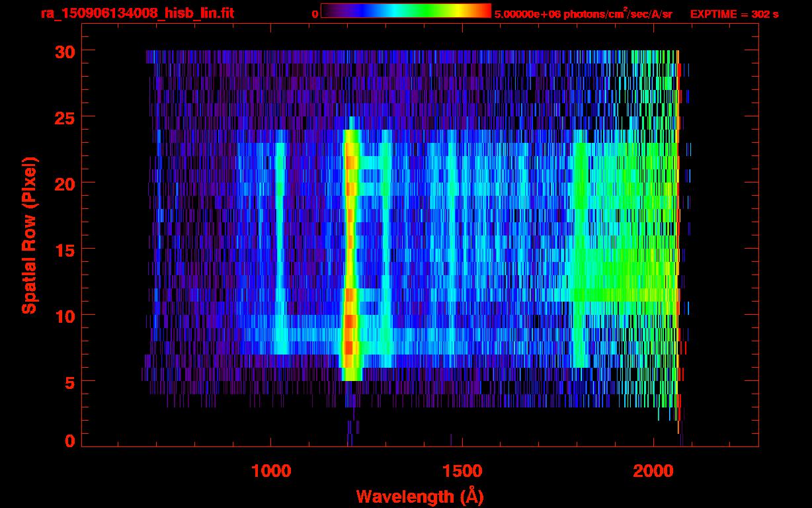Click the 1500 wavelength tick label
Viewport: 812px width, 508px height.
point(462,470)
